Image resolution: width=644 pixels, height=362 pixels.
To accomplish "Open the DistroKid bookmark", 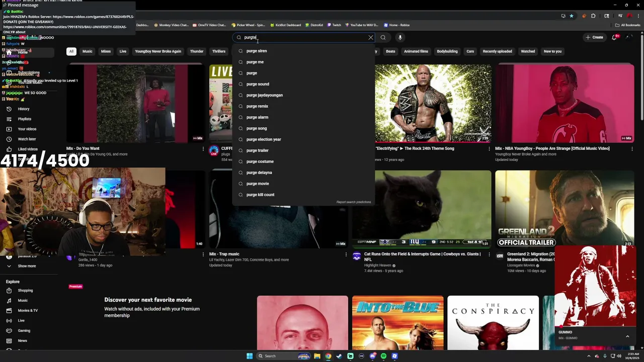I will tap(313, 25).
